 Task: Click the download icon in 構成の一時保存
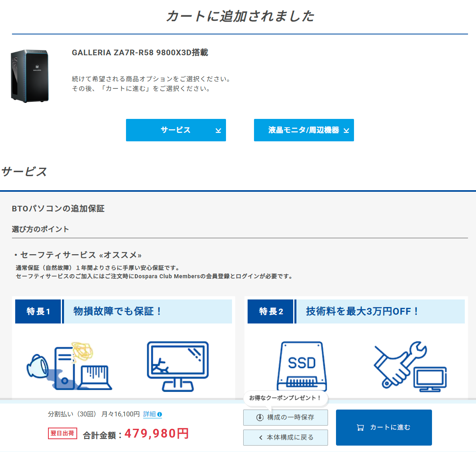click(x=260, y=418)
